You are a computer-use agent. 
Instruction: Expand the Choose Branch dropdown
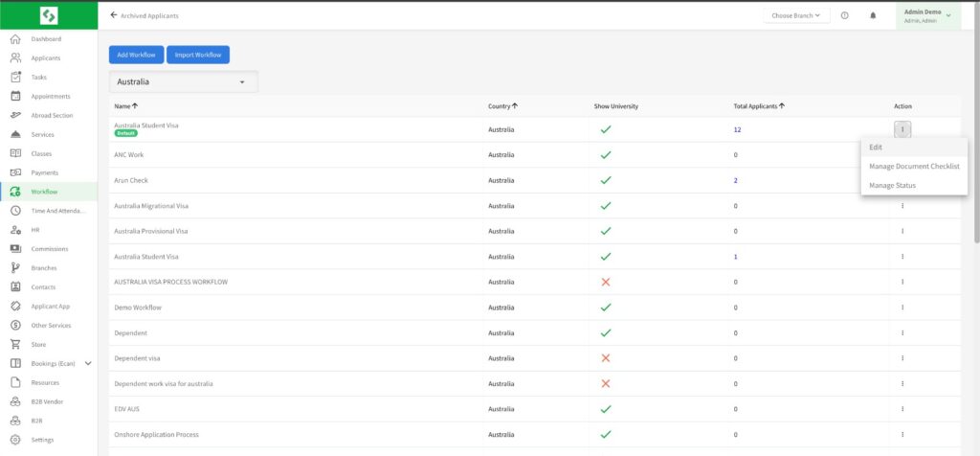pyautogui.click(x=796, y=15)
